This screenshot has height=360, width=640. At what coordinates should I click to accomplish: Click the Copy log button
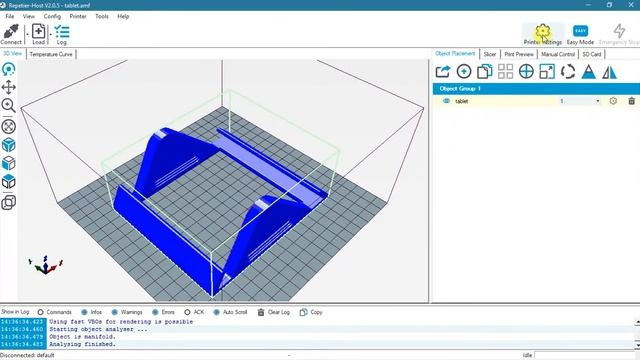(311, 312)
